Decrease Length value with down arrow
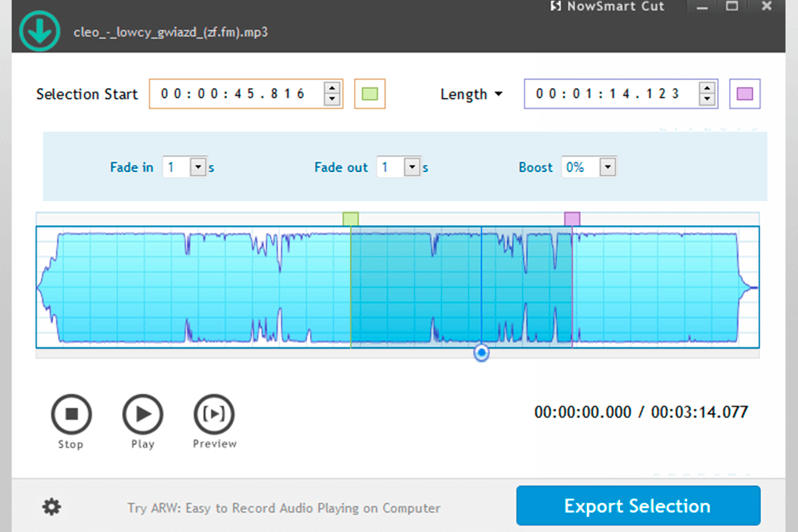798x532 pixels. (x=707, y=99)
